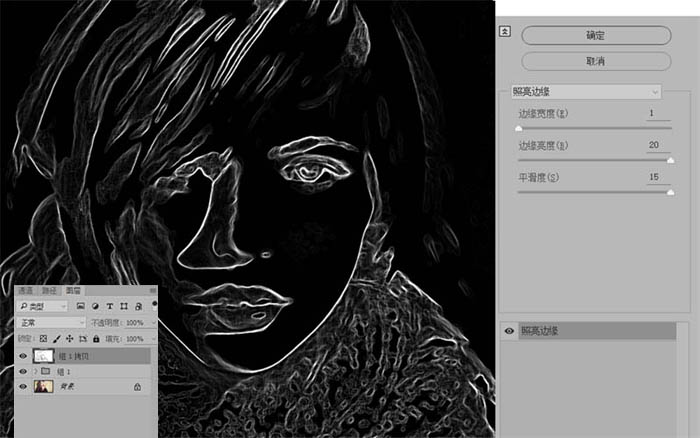This screenshot has height=438, width=700.
Task: Hide the 背景 layer
Action: coord(23,387)
